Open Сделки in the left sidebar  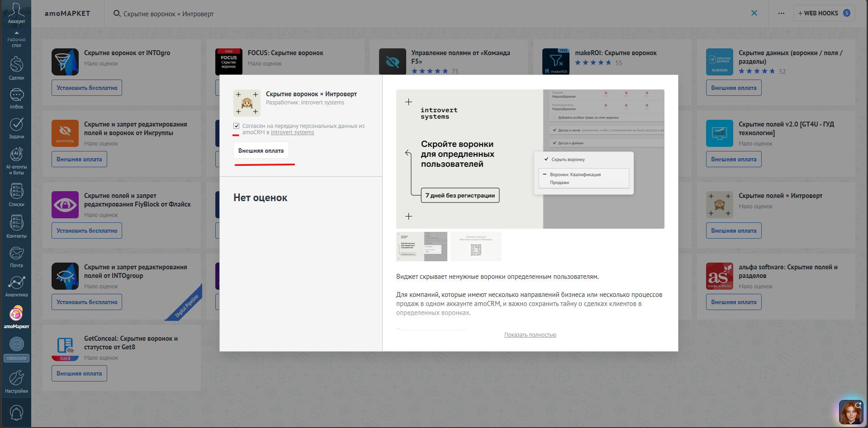(x=16, y=68)
